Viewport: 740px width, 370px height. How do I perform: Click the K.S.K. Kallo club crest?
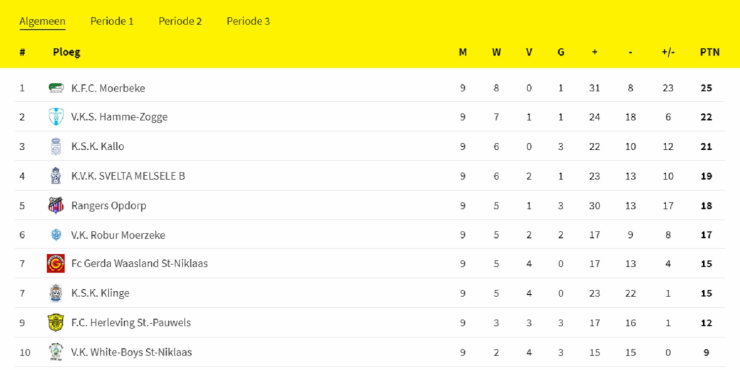tap(56, 146)
